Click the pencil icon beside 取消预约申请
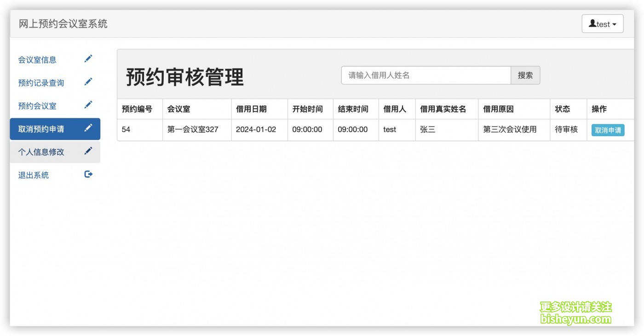Viewport: 644px width, 336px height. (88, 128)
